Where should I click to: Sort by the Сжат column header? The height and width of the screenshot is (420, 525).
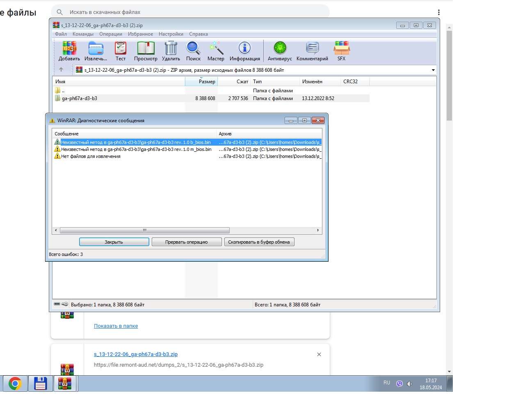234,82
